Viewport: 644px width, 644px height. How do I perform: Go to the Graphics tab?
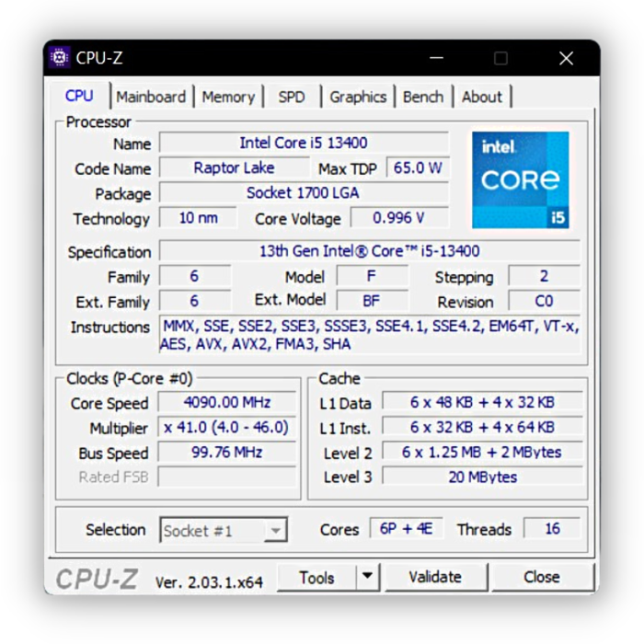[x=358, y=97]
